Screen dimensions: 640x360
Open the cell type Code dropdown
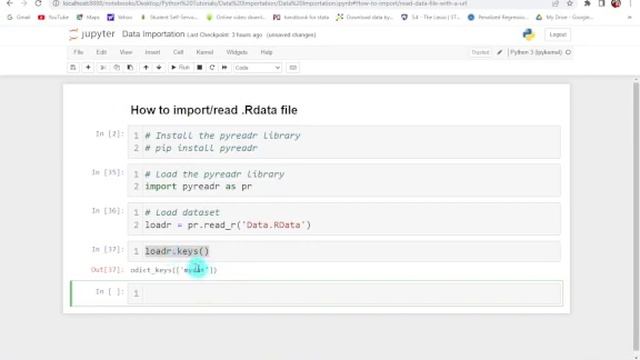pos(258,68)
